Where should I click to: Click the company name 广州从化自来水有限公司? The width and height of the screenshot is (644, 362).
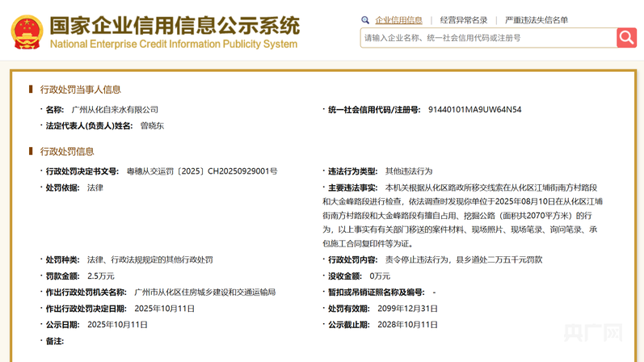click(x=115, y=110)
